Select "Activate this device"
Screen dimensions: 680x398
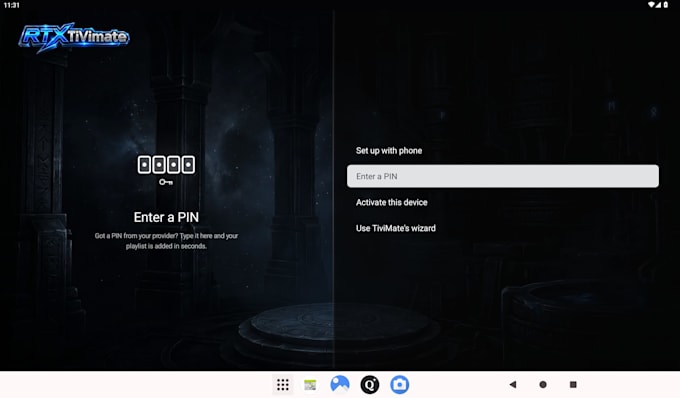tap(503, 202)
